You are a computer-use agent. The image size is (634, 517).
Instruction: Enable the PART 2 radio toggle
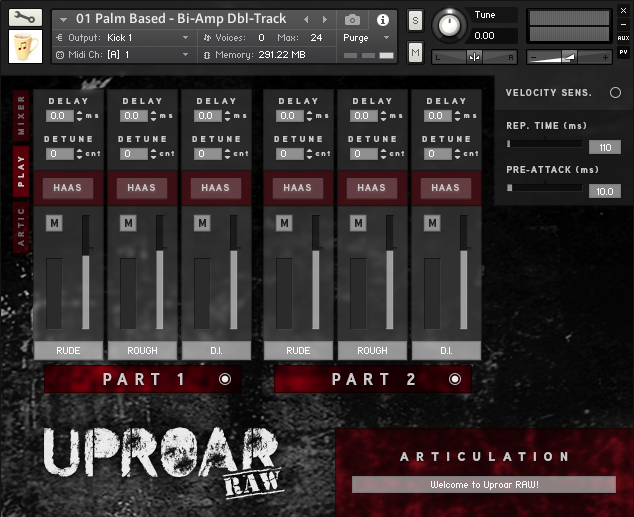[454, 379]
